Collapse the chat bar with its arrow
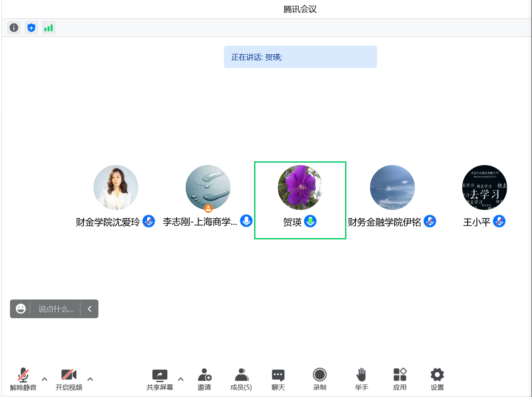Viewport: 532px width, 397px height. pos(90,309)
